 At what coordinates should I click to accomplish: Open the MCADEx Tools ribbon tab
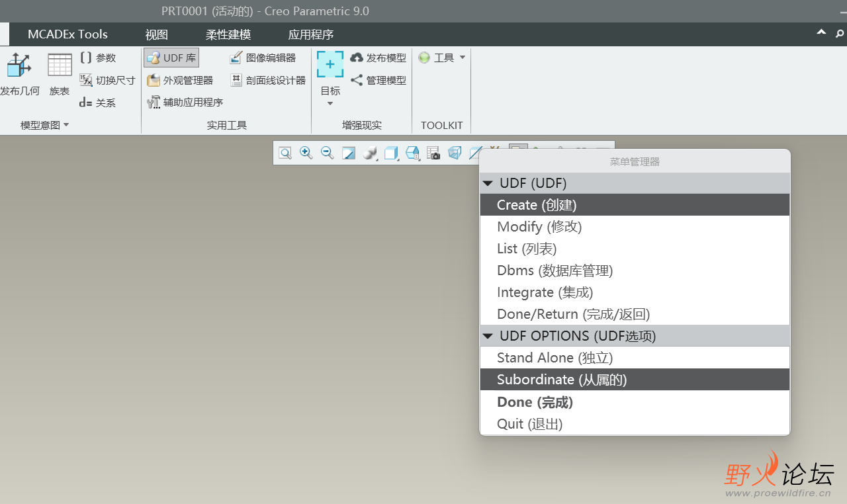(67, 34)
